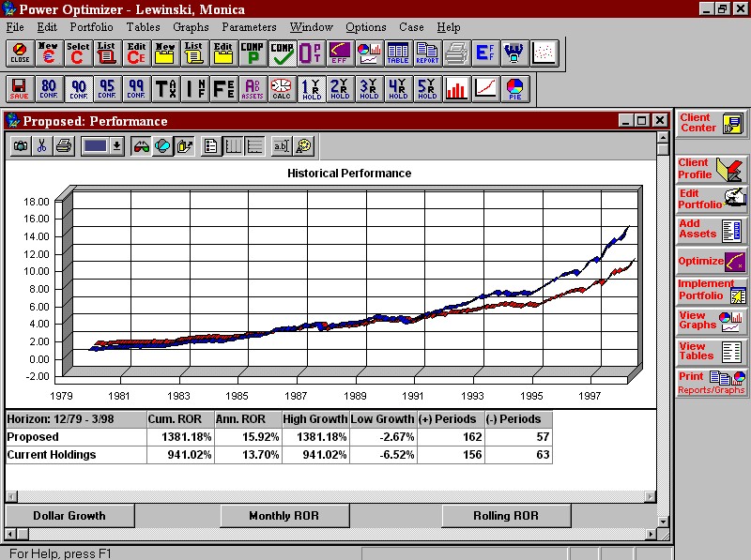Click the camera snapshot icon

click(20, 145)
